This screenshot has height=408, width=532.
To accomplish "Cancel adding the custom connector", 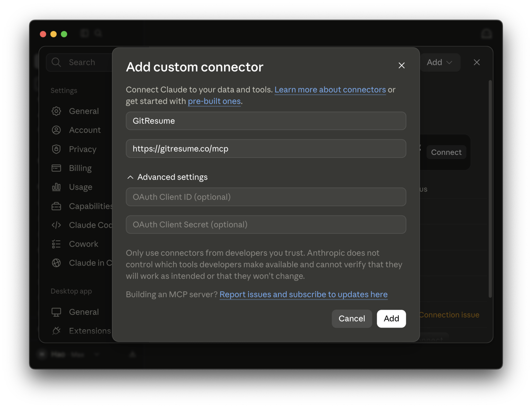I will pyautogui.click(x=352, y=319).
